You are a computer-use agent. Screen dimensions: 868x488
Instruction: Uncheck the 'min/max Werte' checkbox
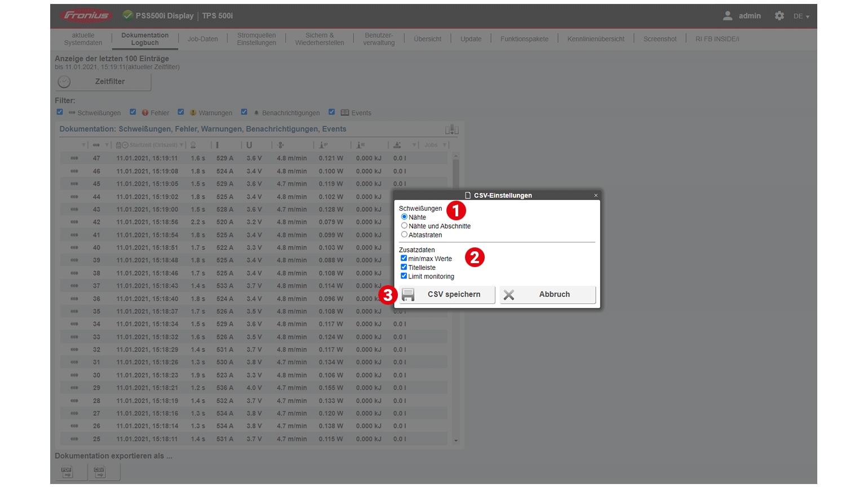[404, 259]
